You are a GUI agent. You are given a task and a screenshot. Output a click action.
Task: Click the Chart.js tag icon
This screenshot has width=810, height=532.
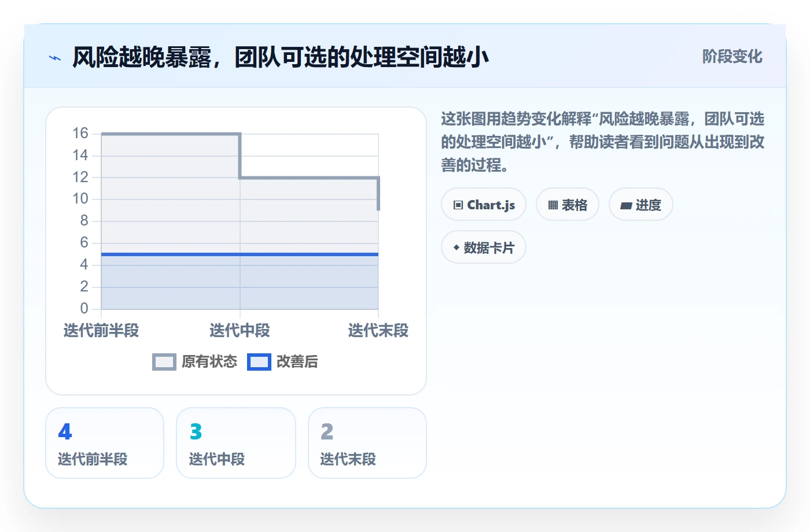[458, 205]
